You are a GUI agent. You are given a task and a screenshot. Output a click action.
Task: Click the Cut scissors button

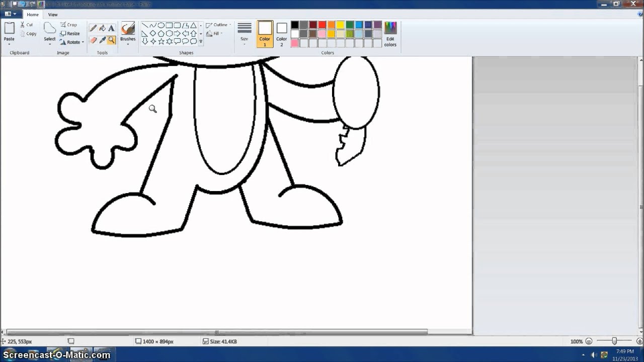(27, 25)
